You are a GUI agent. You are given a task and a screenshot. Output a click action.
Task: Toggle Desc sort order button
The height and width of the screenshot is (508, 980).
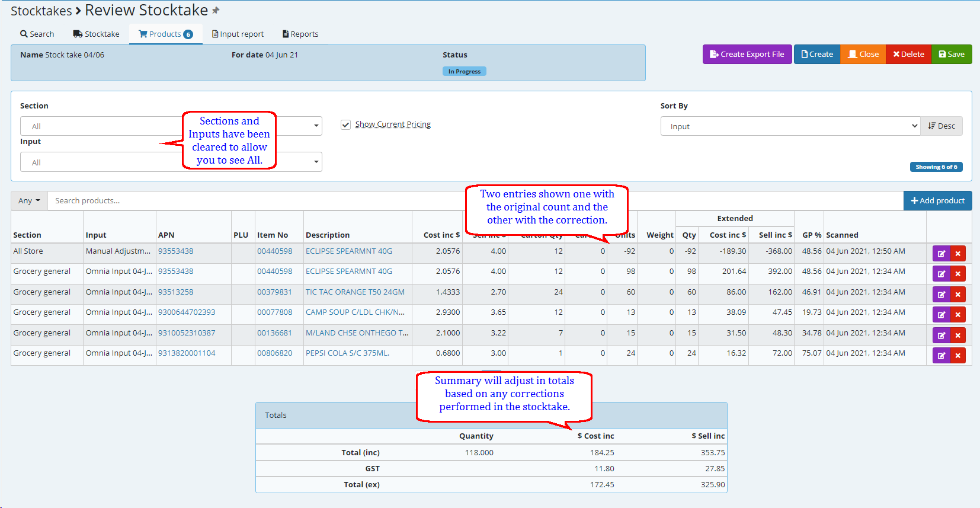pos(941,126)
